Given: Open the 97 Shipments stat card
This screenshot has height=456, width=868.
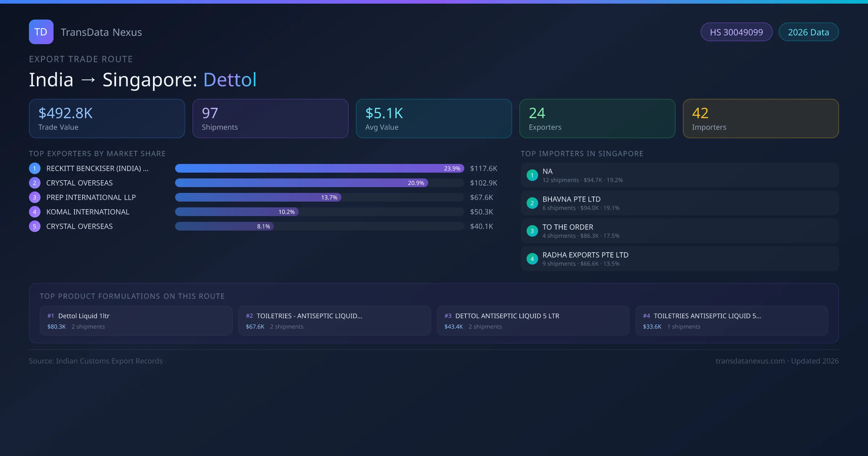Looking at the screenshot, I should coord(270,119).
